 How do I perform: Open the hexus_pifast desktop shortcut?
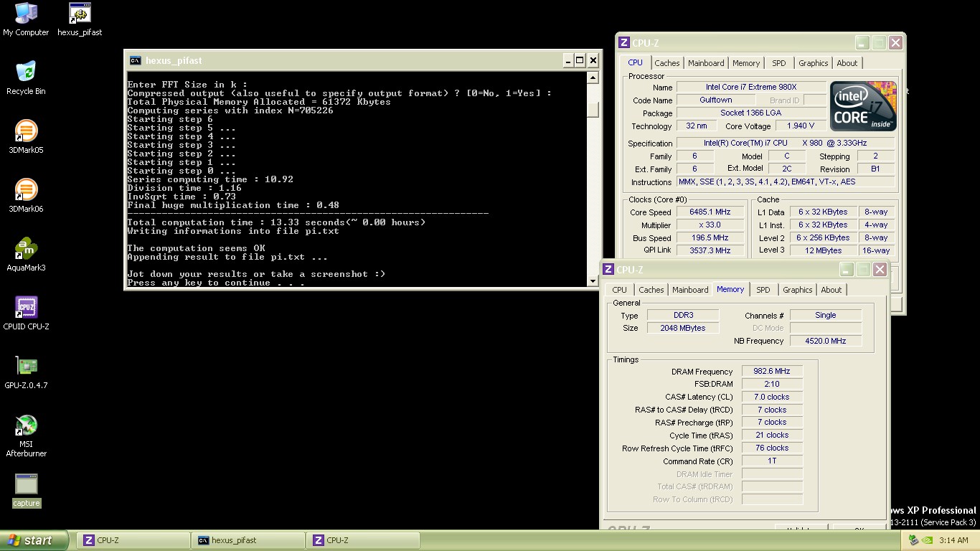[80, 19]
